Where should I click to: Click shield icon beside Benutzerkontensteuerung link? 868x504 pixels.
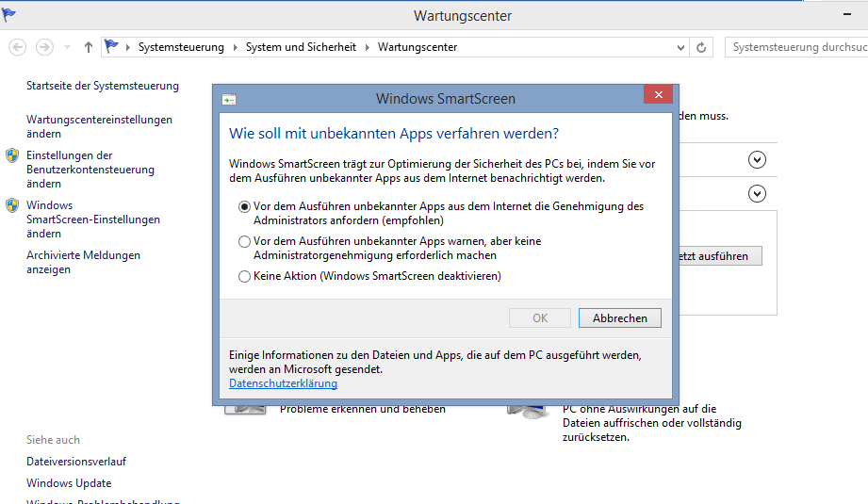click(12, 155)
